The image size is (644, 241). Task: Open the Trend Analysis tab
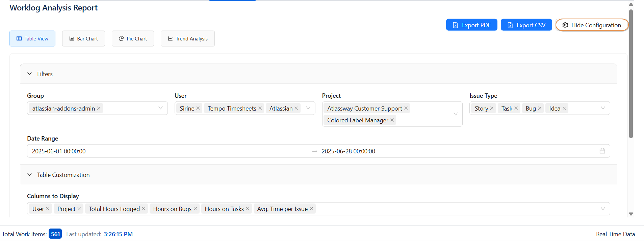(x=188, y=39)
